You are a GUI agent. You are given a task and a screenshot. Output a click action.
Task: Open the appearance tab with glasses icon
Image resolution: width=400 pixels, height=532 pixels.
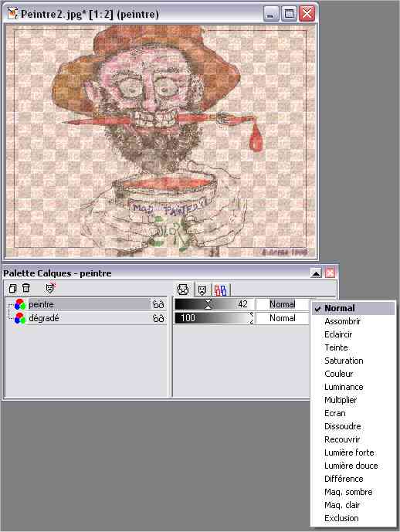click(x=183, y=290)
